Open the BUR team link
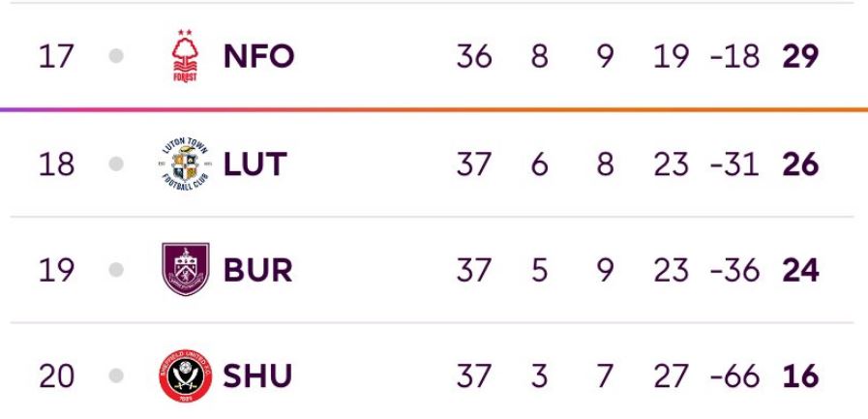Viewport: 868px width, 419px height. click(x=257, y=270)
